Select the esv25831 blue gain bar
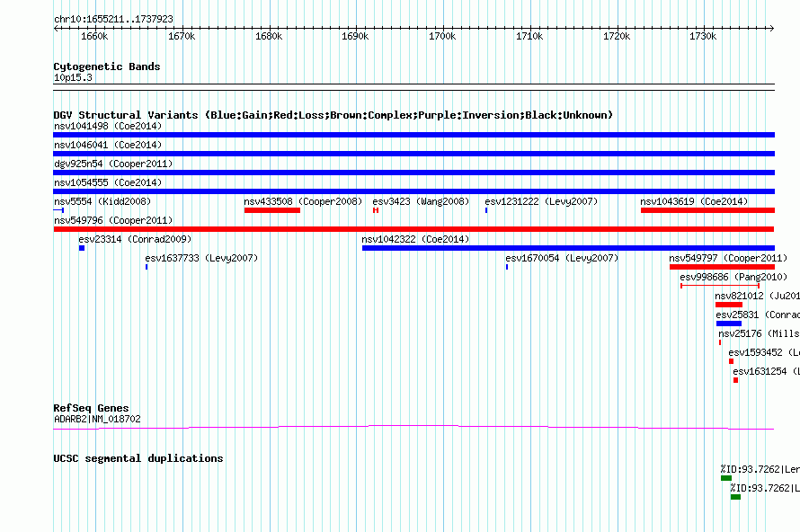The width and height of the screenshot is (800, 532). point(729,324)
